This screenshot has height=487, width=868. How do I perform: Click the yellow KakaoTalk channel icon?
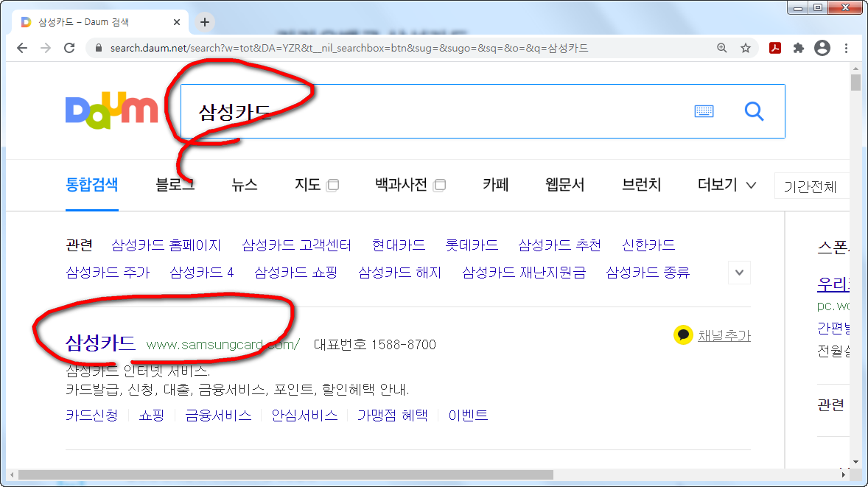[x=683, y=334]
